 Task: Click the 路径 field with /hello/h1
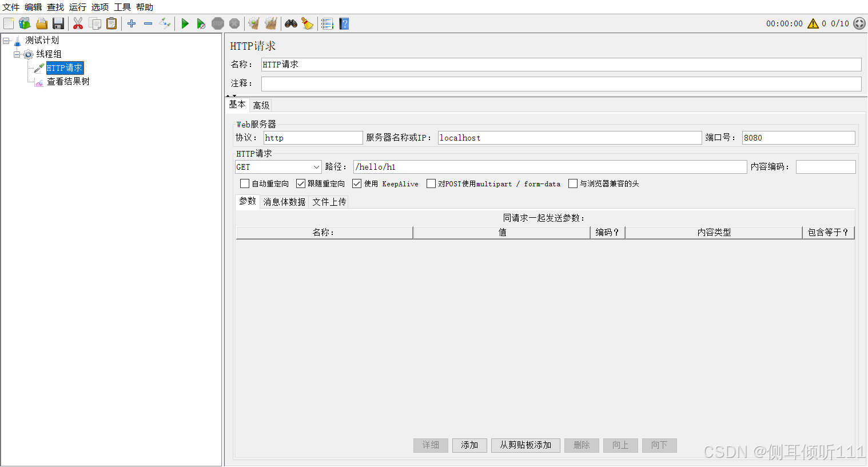pos(550,167)
